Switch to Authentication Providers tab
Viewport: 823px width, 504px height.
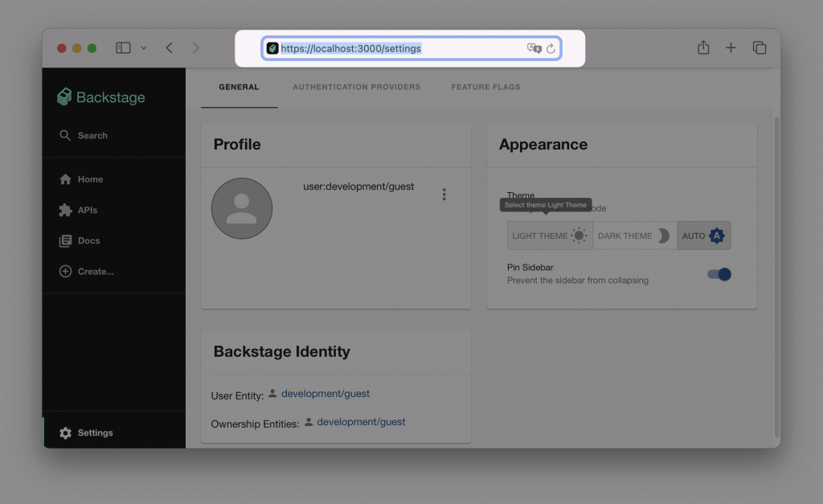(356, 87)
